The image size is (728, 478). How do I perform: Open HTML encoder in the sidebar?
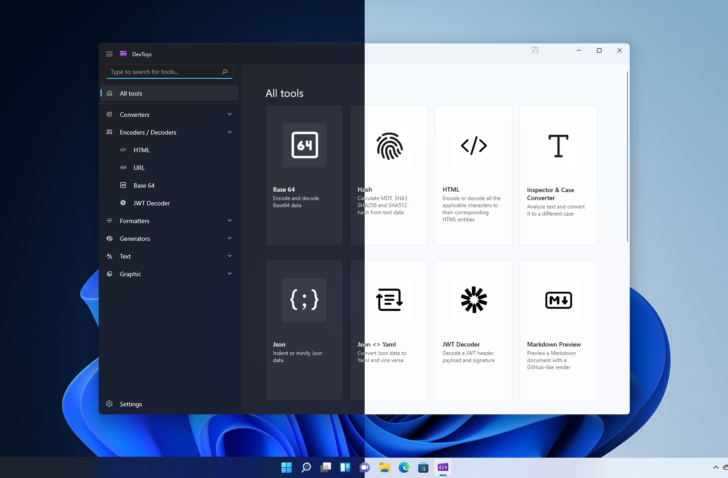tap(169, 150)
